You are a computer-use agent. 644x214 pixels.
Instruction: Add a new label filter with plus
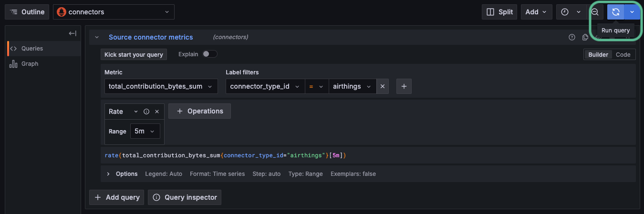(x=404, y=86)
